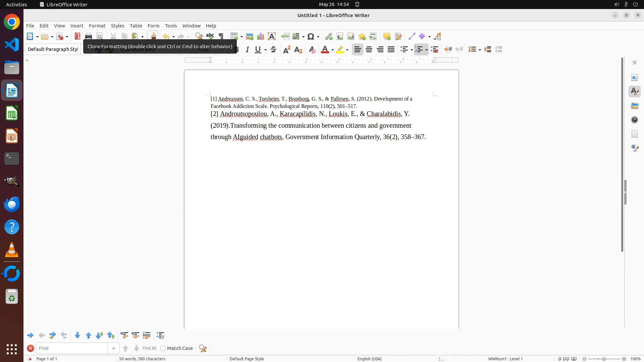This screenshot has height=362, width=644.
Task: Open the sidebar Gallery panel icon
Action: tap(635, 106)
